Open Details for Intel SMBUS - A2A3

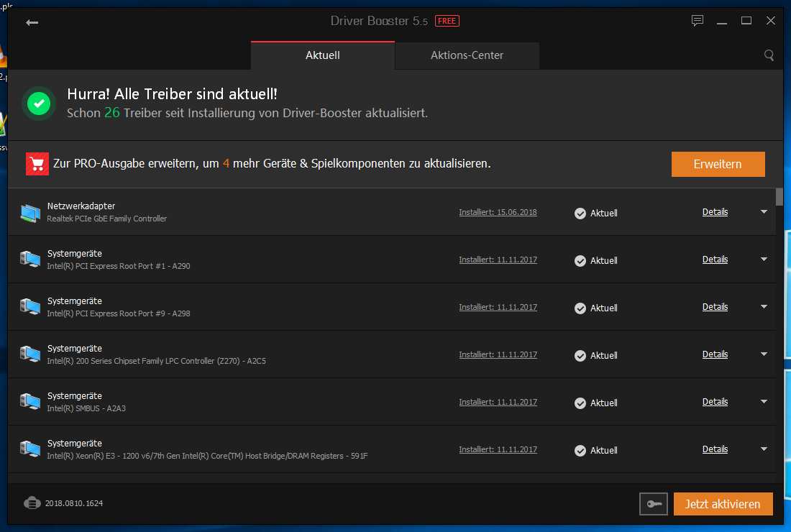(715, 401)
